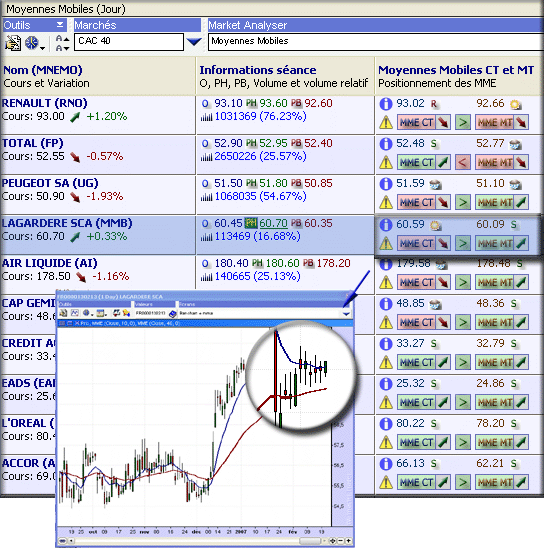The height and width of the screenshot is (554, 549).
Task: Click the Moyennes Mobiles analyser input field
Action: tap(375, 42)
